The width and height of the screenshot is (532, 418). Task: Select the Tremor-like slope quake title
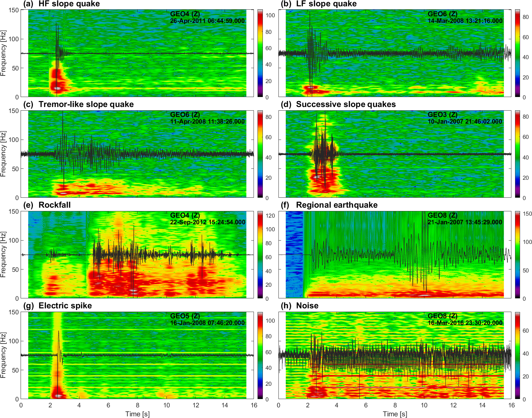[86, 104]
